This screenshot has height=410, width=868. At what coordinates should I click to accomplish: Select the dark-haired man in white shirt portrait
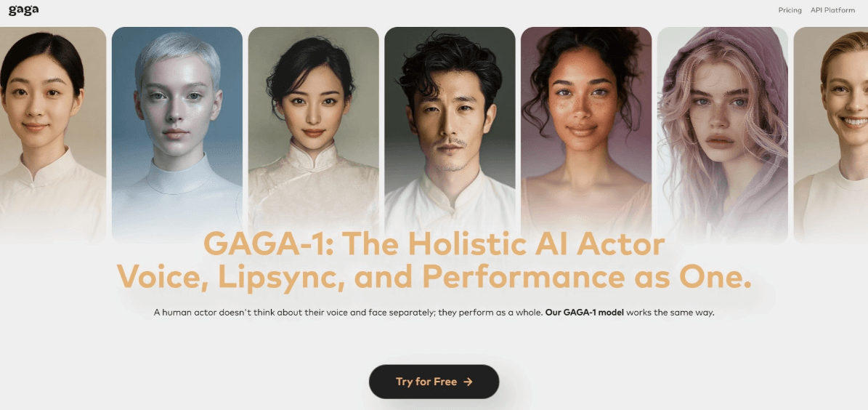450,134
